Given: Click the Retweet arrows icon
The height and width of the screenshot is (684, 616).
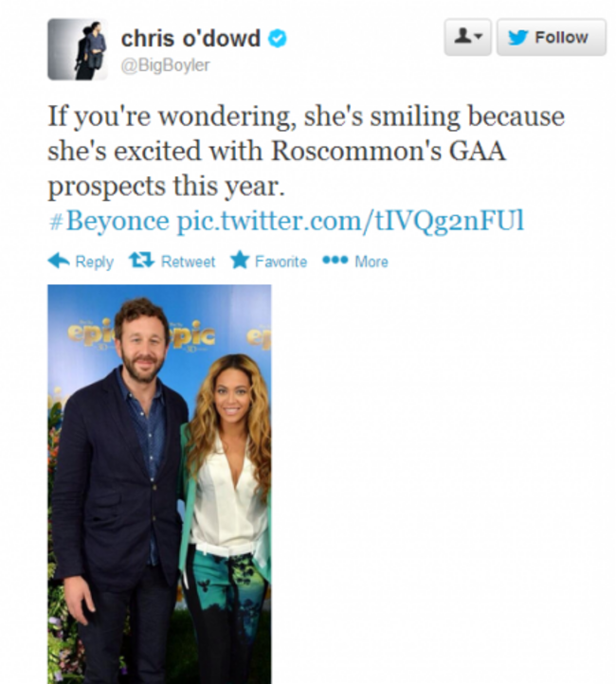Looking at the screenshot, I should [x=141, y=261].
